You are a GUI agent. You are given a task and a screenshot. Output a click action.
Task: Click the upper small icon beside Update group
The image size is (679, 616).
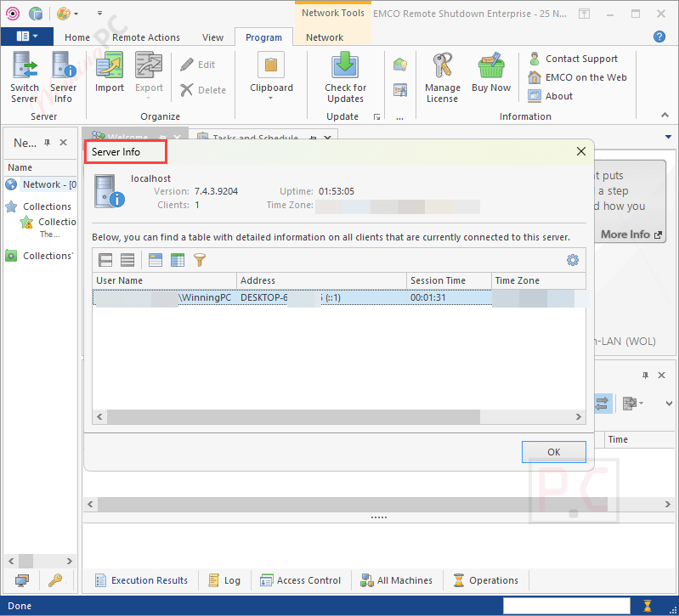coord(400,65)
